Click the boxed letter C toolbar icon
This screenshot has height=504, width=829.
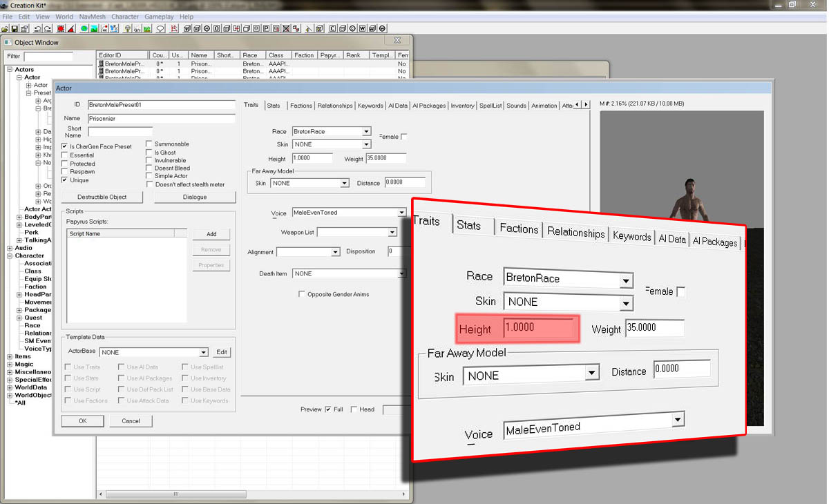(x=332, y=29)
